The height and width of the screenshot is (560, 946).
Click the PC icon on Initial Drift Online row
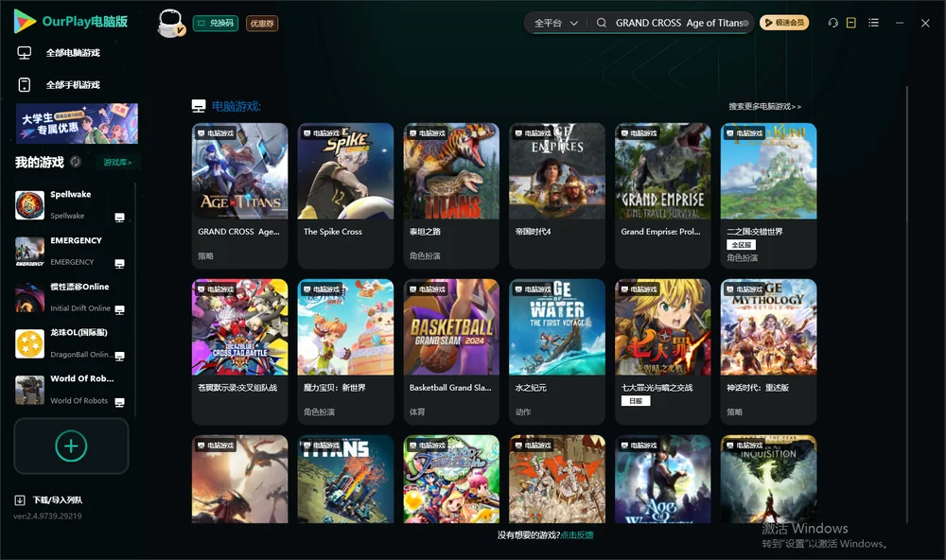(x=119, y=310)
